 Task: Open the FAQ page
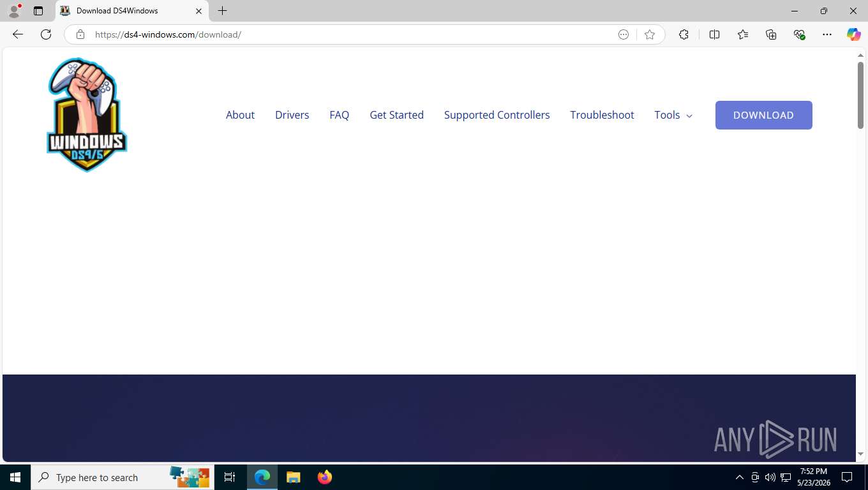point(339,115)
